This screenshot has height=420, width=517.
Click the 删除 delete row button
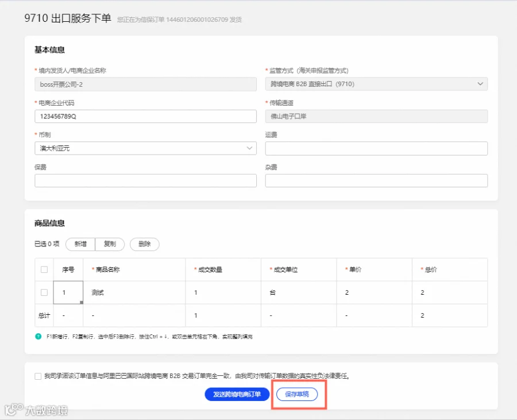tap(144, 244)
